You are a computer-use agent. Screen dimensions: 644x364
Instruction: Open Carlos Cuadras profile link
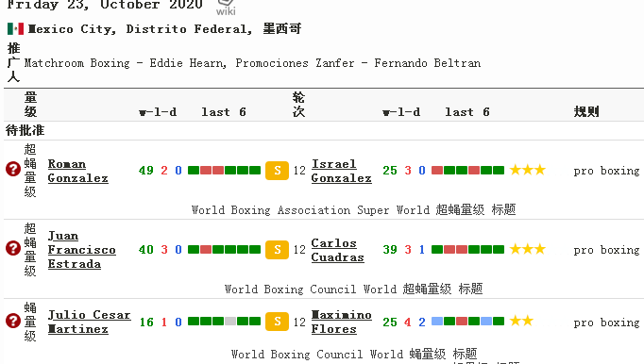(338, 250)
